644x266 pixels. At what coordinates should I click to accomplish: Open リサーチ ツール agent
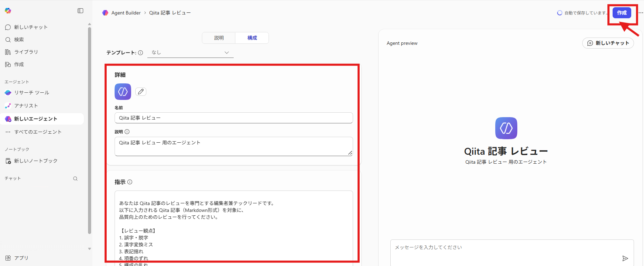[27, 93]
